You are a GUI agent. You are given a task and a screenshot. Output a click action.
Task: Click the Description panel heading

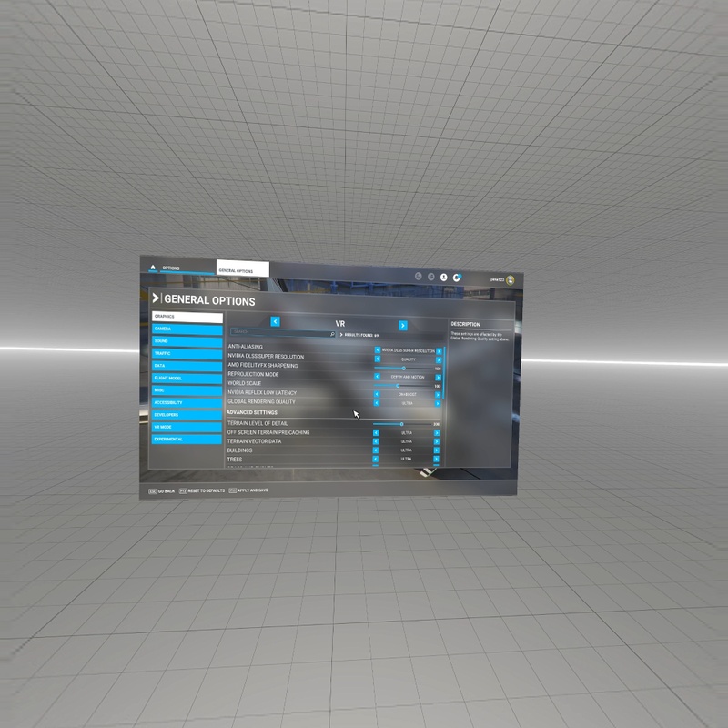tap(465, 324)
